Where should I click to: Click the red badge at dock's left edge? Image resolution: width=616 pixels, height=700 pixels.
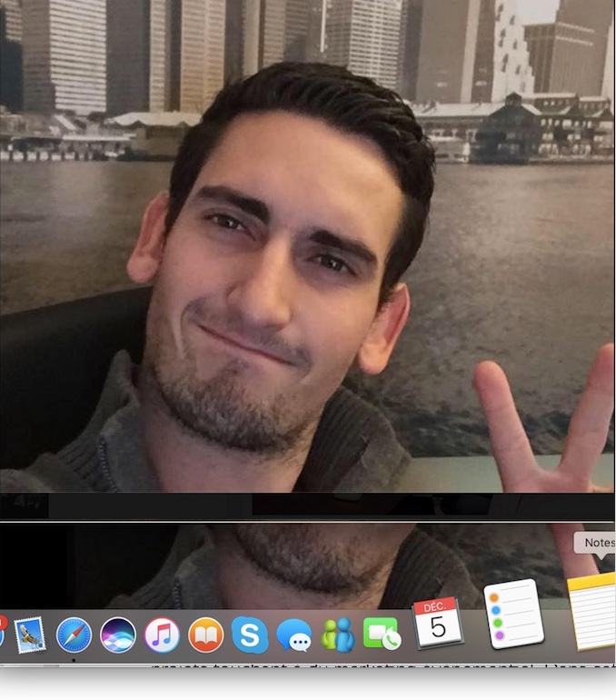(x=3, y=623)
